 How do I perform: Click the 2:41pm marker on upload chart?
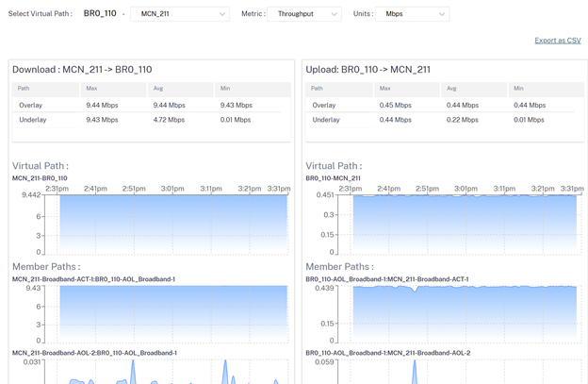pyautogui.click(x=389, y=189)
